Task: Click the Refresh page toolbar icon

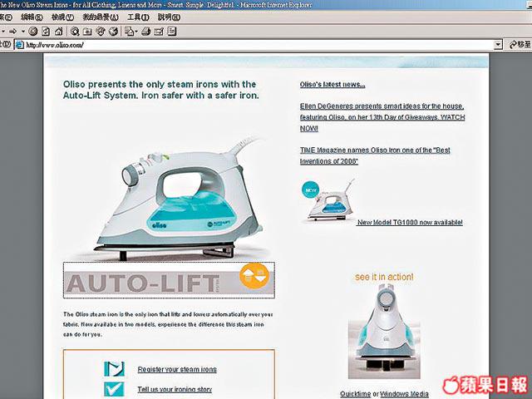Action: coord(47,31)
